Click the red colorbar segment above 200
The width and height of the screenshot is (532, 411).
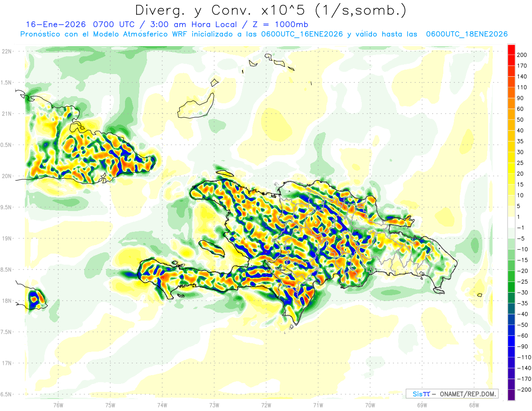pyautogui.click(x=511, y=50)
